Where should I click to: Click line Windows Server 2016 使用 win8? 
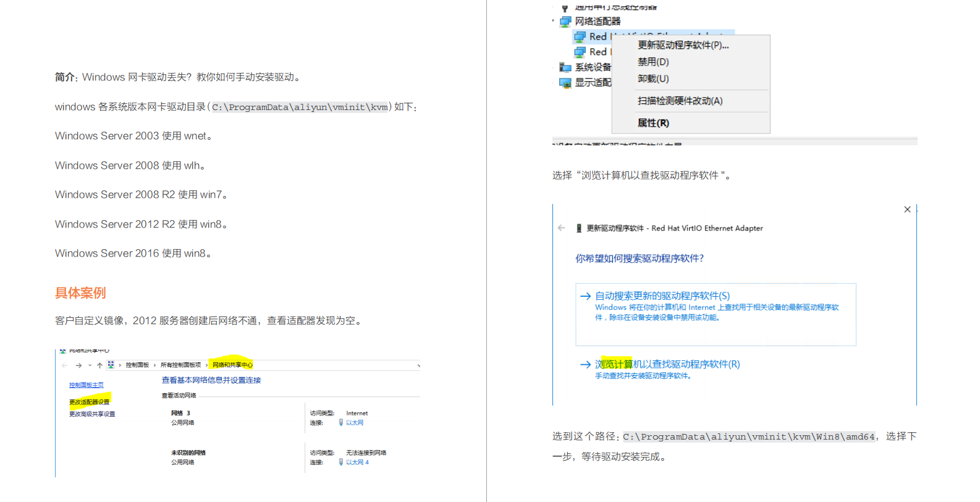pos(133,253)
